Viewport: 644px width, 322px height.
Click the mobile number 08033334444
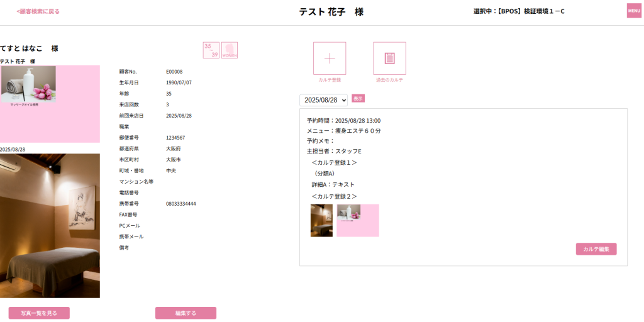181,204
